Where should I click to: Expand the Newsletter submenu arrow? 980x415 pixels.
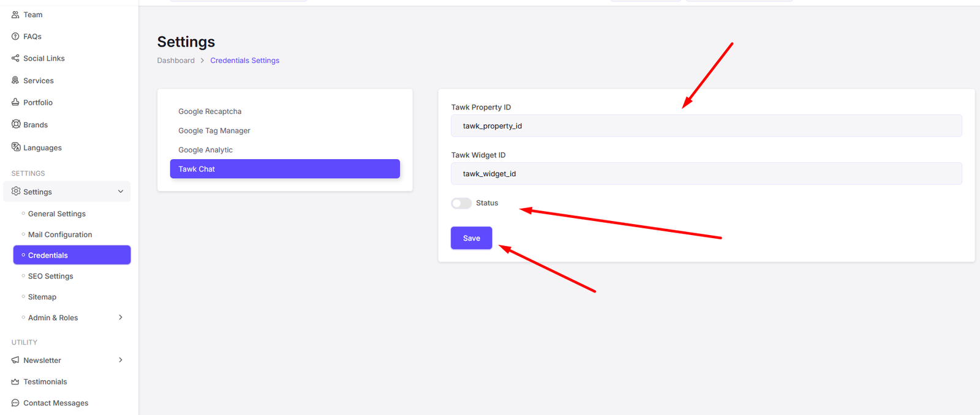tap(121, 360)
